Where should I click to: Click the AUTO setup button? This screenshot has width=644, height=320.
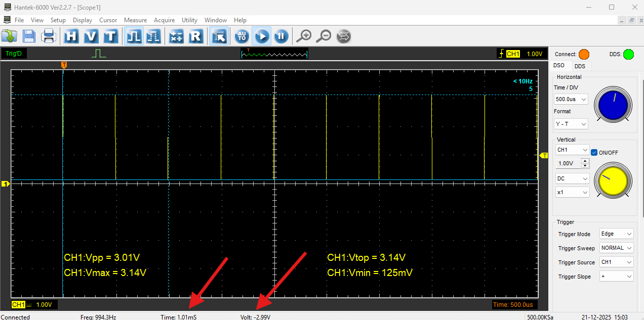click(242, 36)
